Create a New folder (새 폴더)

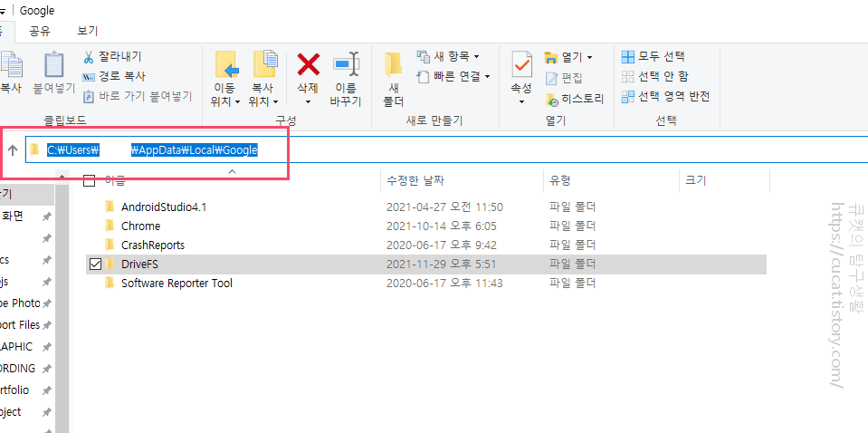394,78
